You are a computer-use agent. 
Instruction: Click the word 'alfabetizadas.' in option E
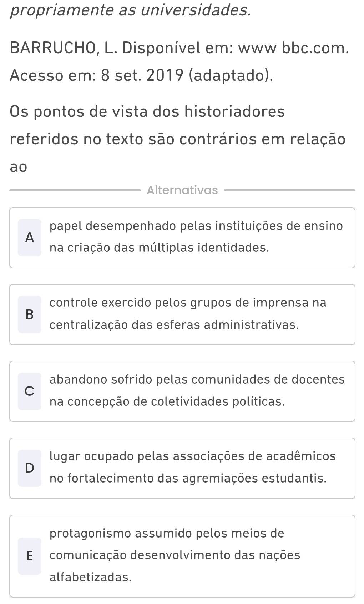click(x=91, y=577)
